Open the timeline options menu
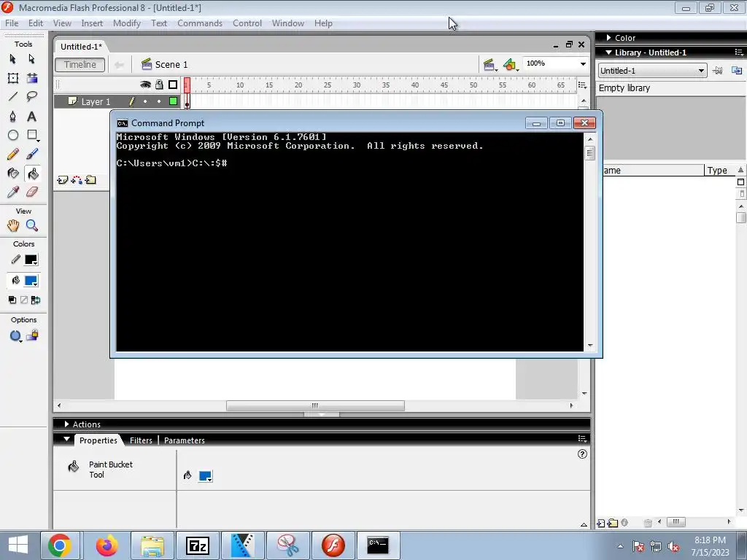The height and width of the screenshot is (560, 747). [x=582, y=85]
